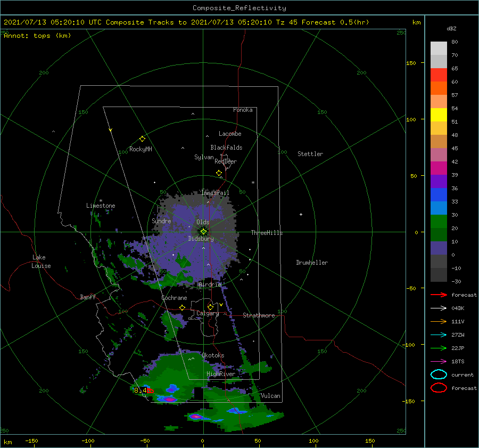Click the red forecast ellipse legend icon
This screenshot has width=479, height=448.
(x=439, y=388)
